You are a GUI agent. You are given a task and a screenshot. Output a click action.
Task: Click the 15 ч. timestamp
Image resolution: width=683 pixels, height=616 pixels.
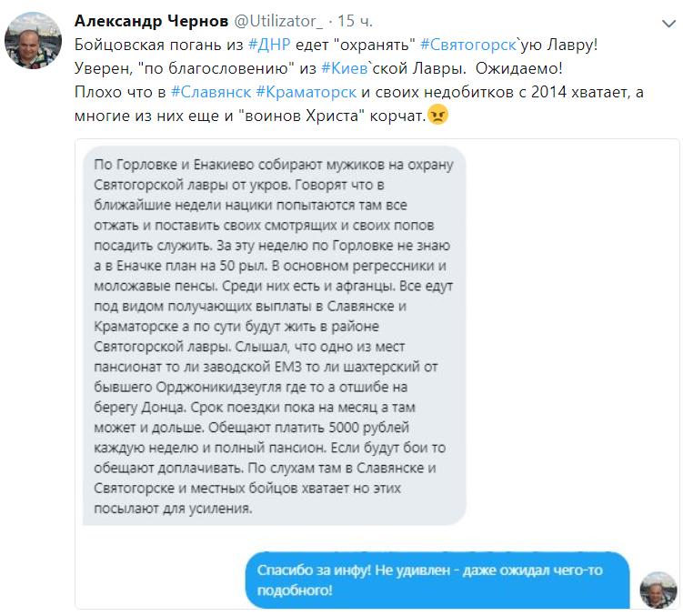(x=355, y=21)
